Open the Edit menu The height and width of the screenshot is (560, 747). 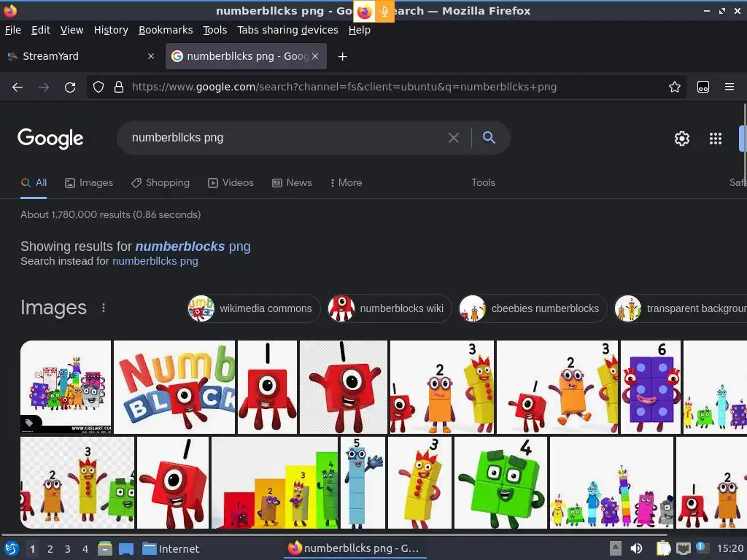41,30
